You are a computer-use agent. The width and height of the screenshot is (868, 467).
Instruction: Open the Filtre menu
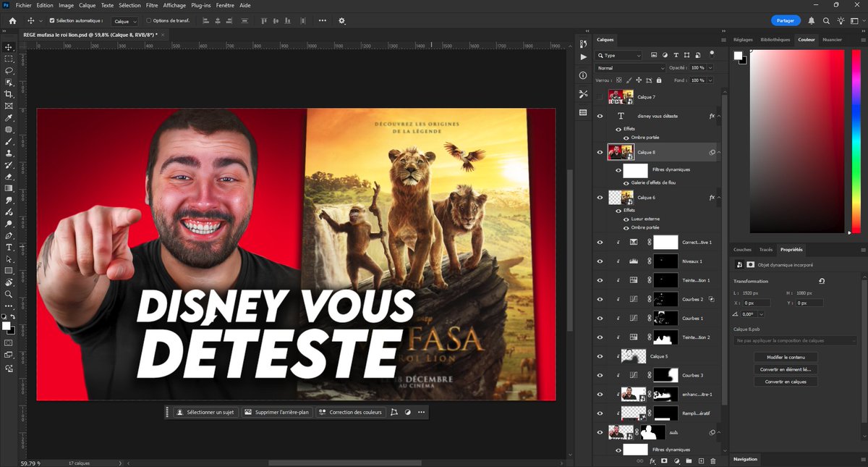[x=152, y=5]
